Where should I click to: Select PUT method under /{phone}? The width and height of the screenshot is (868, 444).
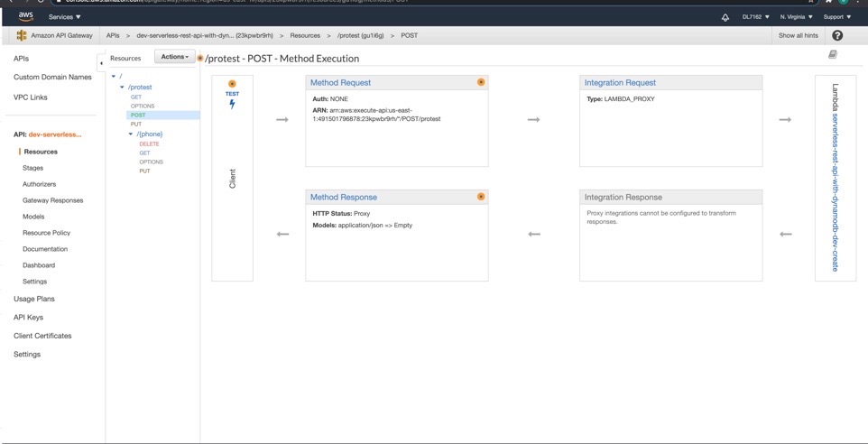pyautogui.click(x=144, y=171)
